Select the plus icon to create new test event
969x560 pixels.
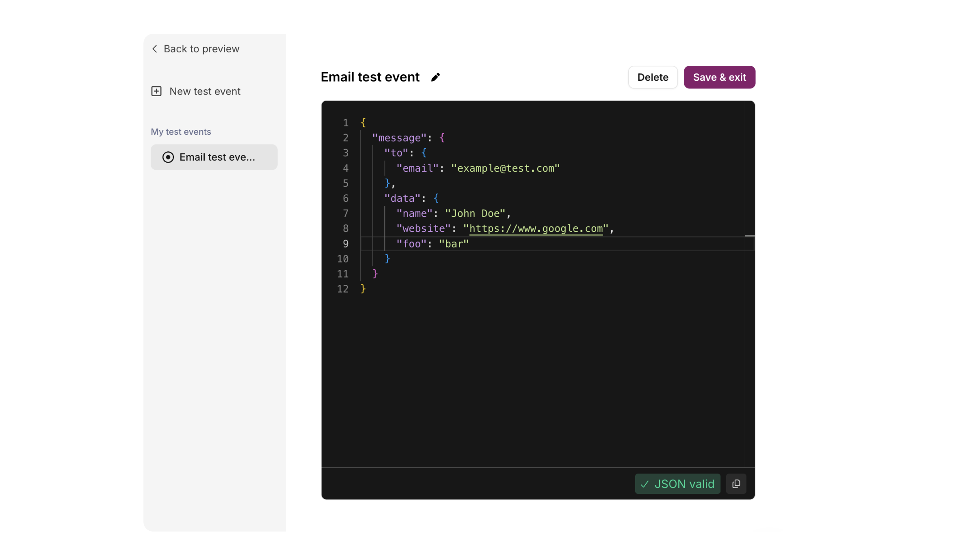coord(156,91)
